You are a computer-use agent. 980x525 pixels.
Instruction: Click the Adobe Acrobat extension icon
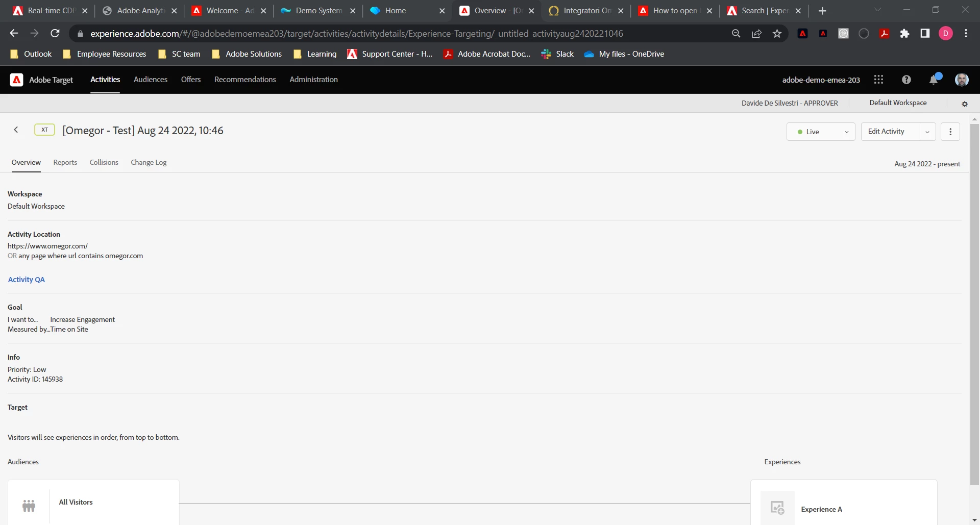coord(885,34)
